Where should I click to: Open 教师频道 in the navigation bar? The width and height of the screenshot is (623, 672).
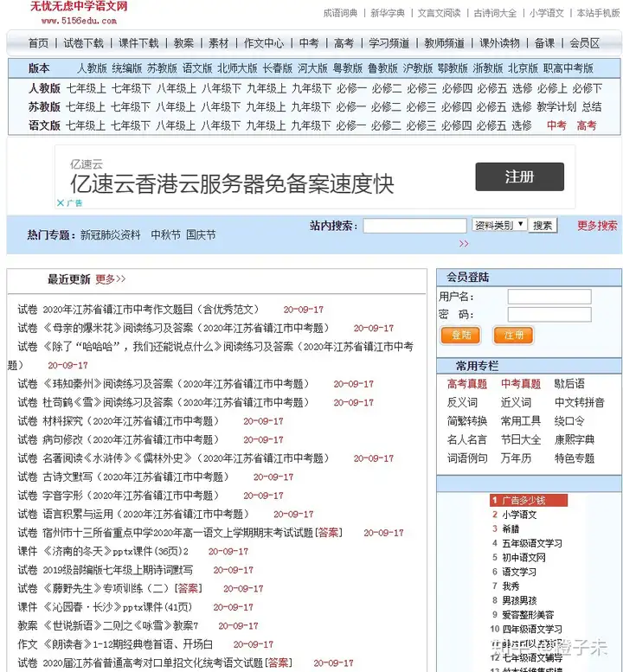coord(444,43)
